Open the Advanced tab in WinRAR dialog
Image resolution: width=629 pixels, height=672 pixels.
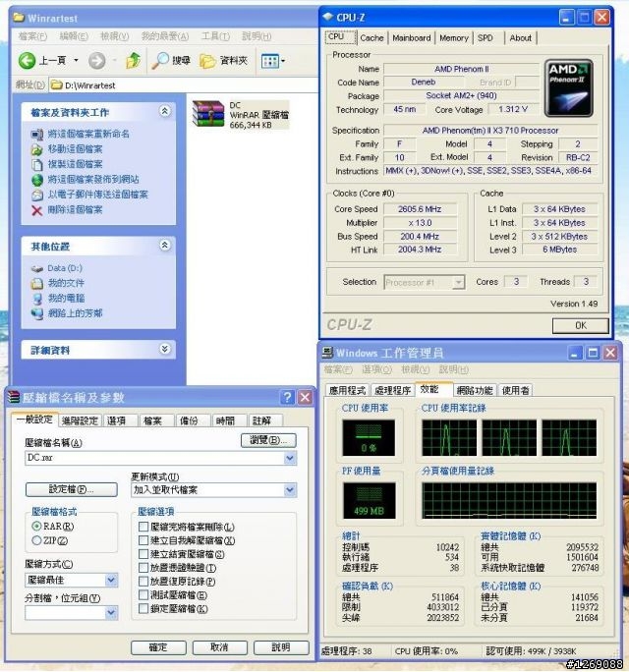click(80, 420)
